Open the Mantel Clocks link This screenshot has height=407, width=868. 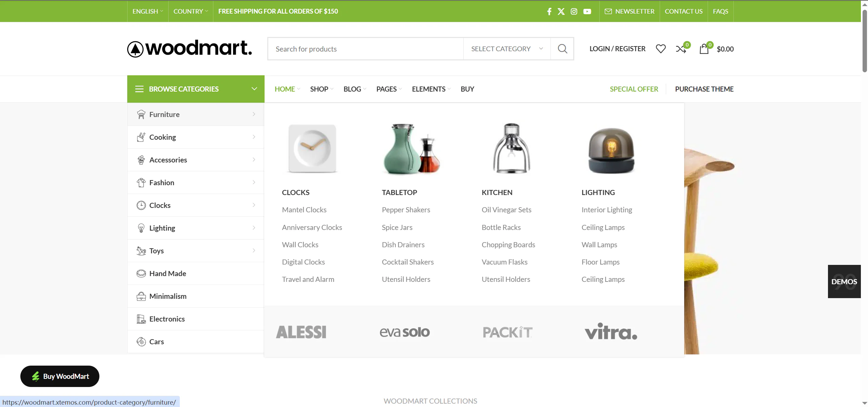304,210
